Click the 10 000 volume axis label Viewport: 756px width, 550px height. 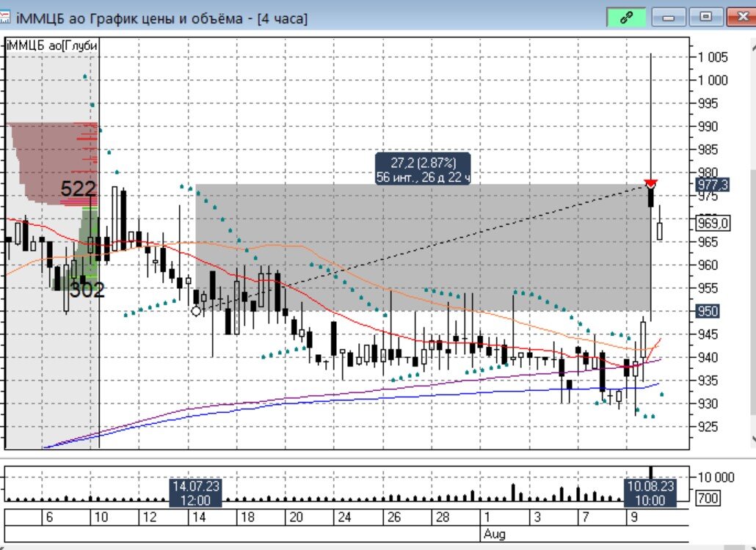click(716, 477)
